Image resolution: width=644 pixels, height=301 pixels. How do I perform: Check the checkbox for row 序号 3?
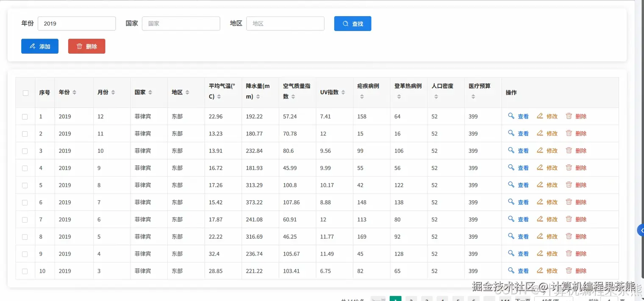(x=25, y=151)
